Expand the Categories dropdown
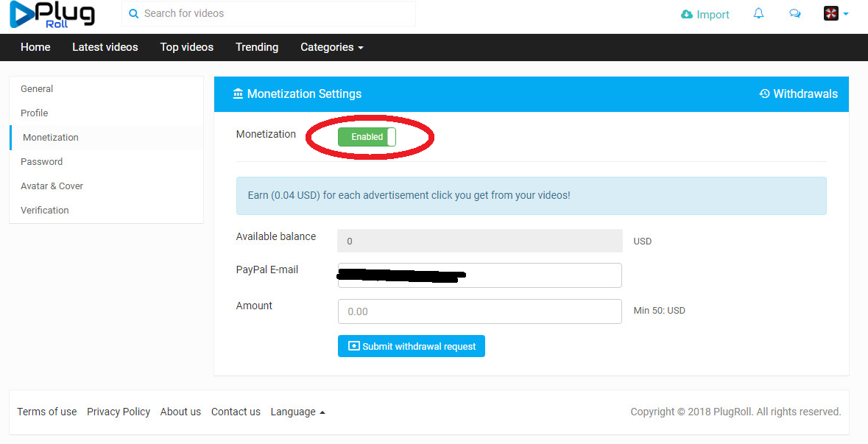Image resolution: width=868 pixels, height=444 pixels. click(x=331, y=47)
